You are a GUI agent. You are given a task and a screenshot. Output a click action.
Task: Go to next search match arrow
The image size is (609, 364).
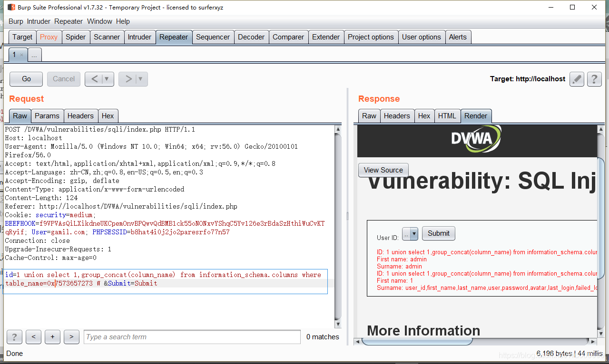[71, 337]
